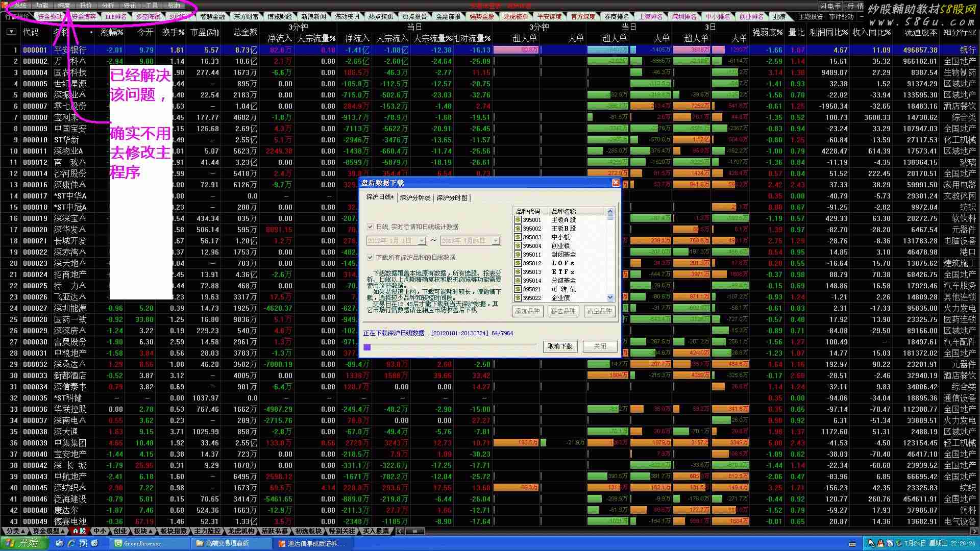The height and width of the screenshot is (551, 980).
Task: Click the table header dropdown arrow icon
Action: [11, 32]
